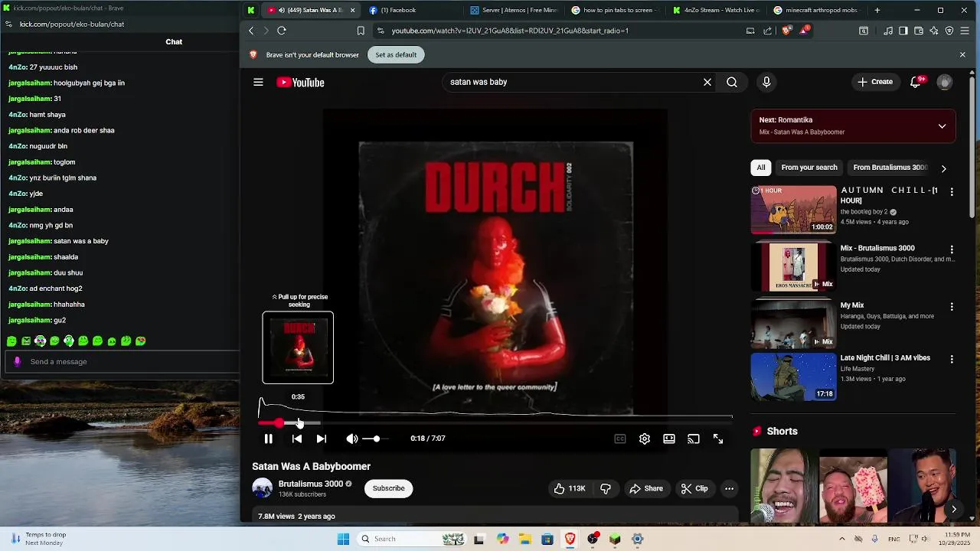Switch to the minecraft arthropod mobs tab

(x=816, y=11)
